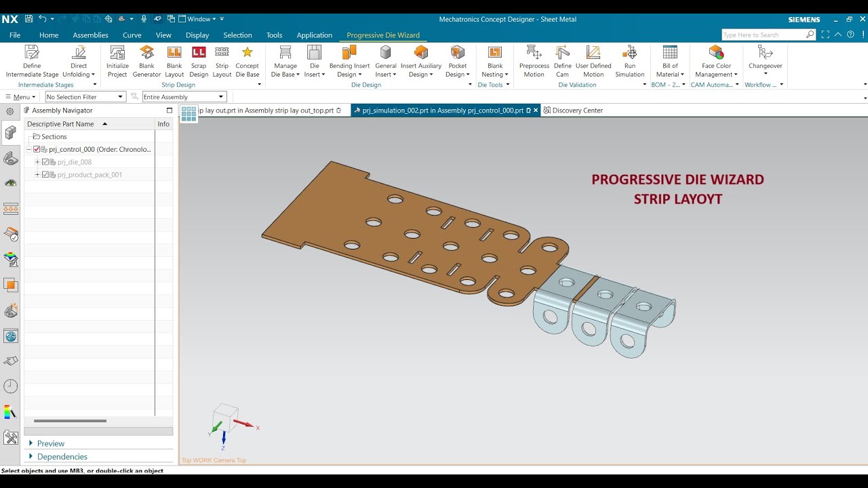
Task: Uncheck the prj_control_000 checkbox
Action: pyautogui.click(x=37, y=149)
